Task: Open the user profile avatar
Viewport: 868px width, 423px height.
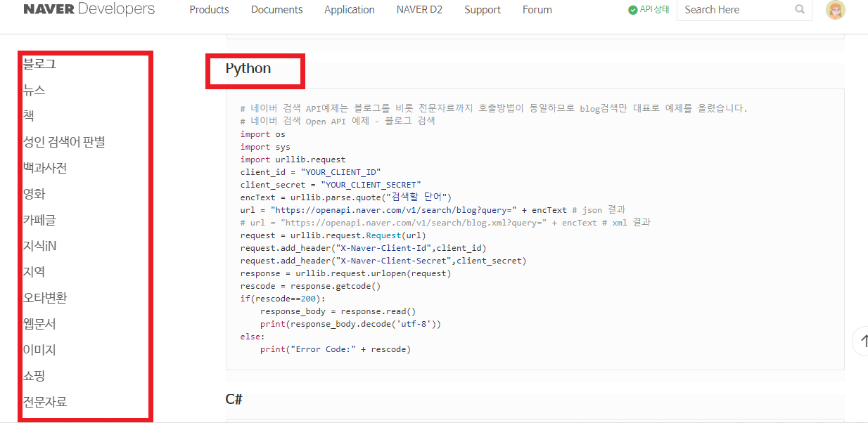Action: (836, 10)
